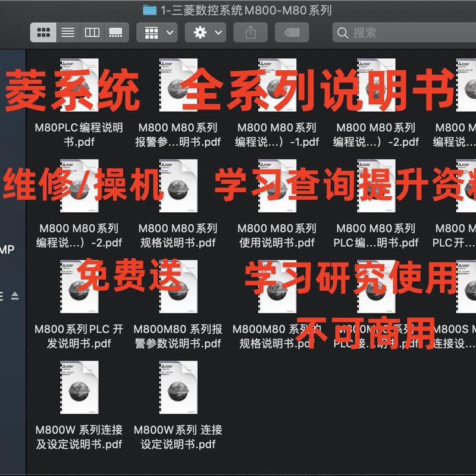
Task: Click file name M800 M80系列 报警参…明书.pdf
Action: [178, 134]
